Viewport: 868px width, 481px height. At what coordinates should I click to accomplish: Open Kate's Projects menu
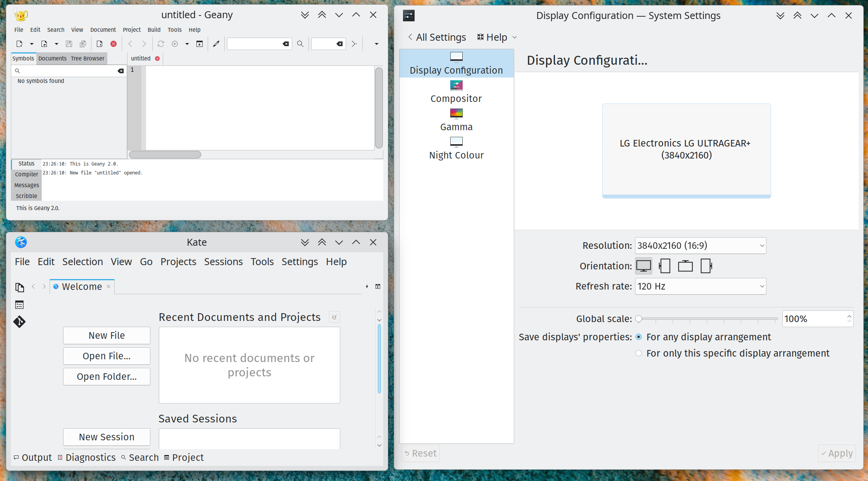pos(178,262)
